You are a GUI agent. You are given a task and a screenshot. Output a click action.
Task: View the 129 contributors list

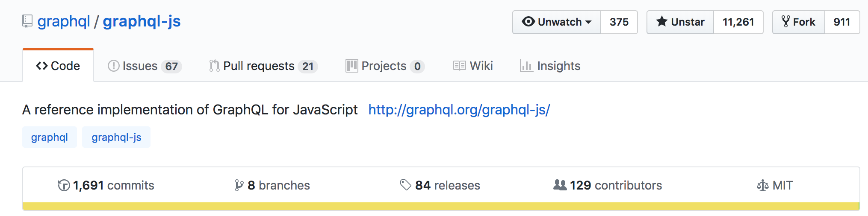pyautogui.click(x=608, y=185)
